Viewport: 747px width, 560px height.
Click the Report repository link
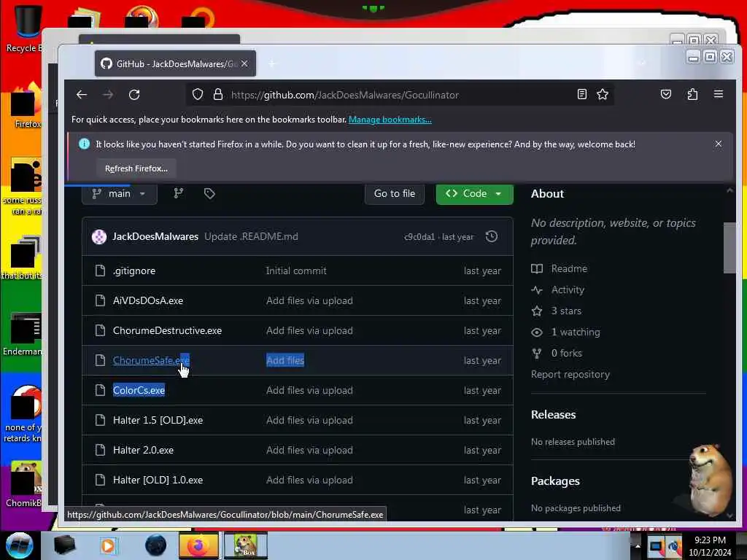tap(570, 374)
